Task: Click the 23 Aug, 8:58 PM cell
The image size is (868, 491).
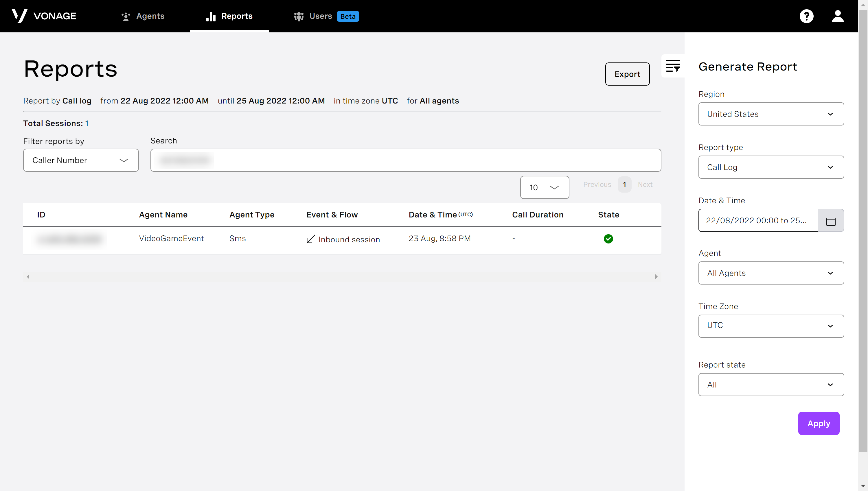Action: point(439,239)
